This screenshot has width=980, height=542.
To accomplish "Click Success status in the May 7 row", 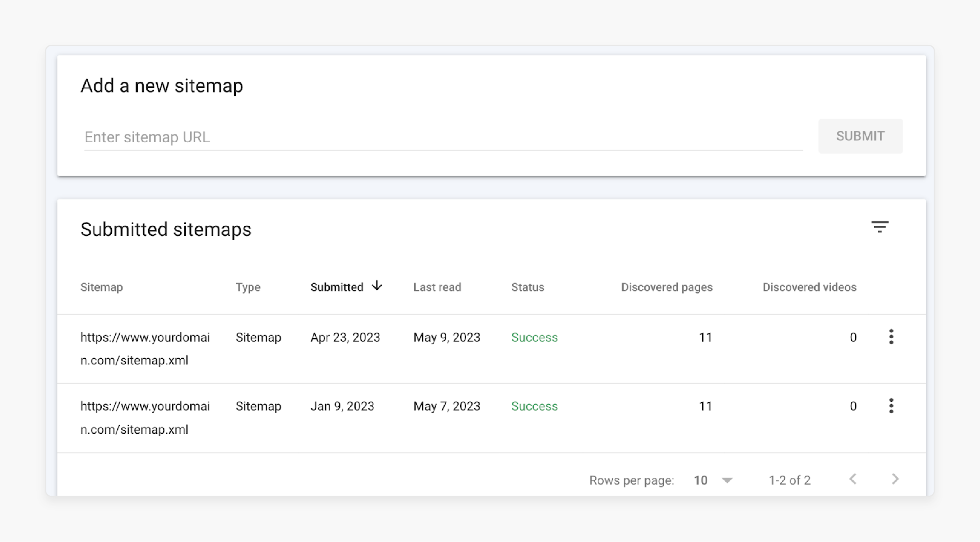I will 535,406.
